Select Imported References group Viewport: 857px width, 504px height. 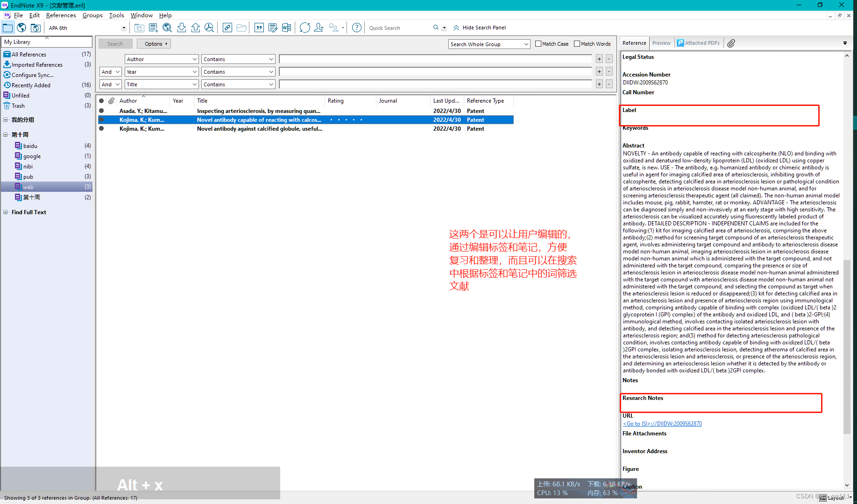[37, 65]
